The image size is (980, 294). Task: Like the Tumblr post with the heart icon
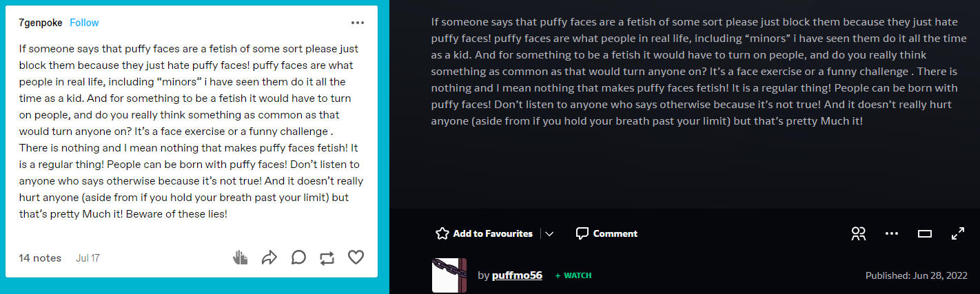[x=356, y=258]
